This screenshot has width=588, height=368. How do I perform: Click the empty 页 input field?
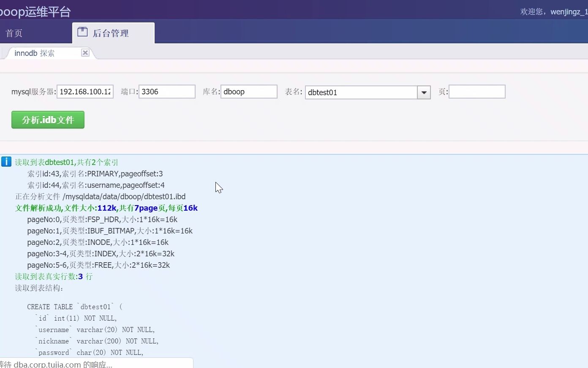pyautogui.click(x=477, y=91)
